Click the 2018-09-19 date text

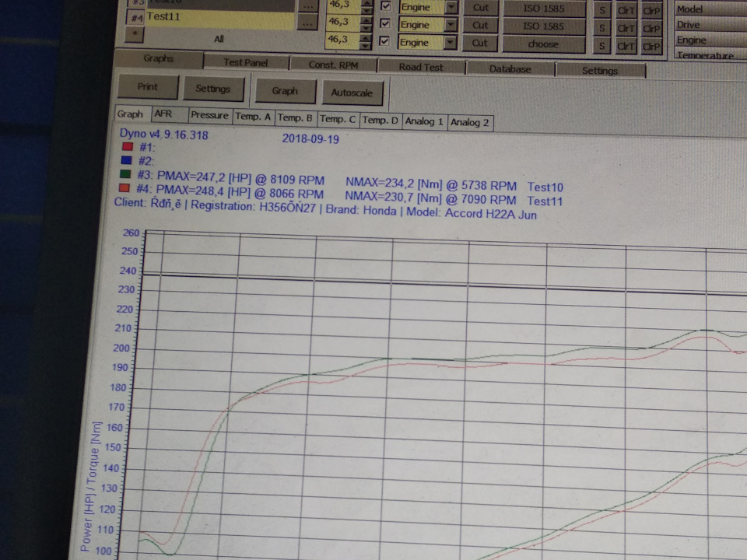(310, 139)
